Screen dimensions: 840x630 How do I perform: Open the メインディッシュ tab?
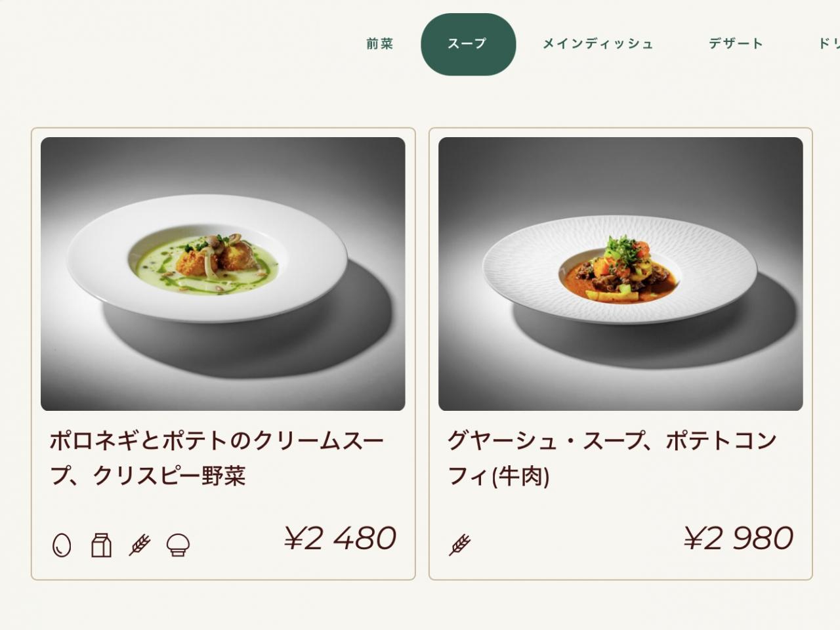click(598, 44)
